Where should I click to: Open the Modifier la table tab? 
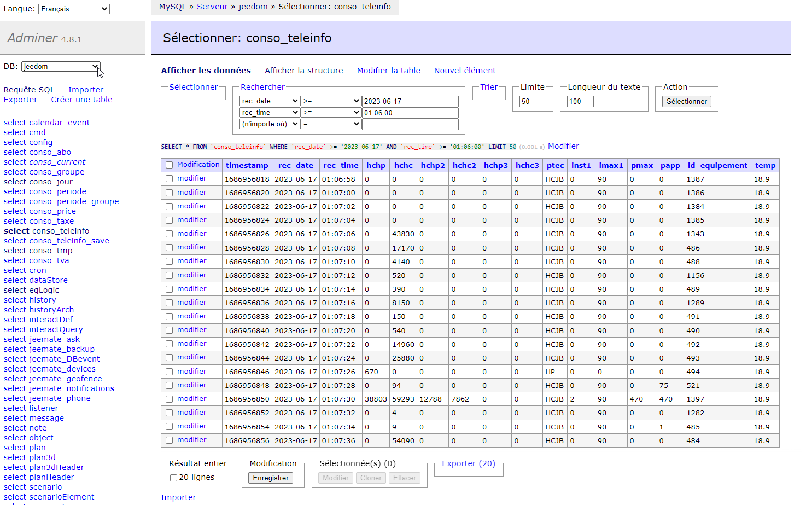pos(388,71)
